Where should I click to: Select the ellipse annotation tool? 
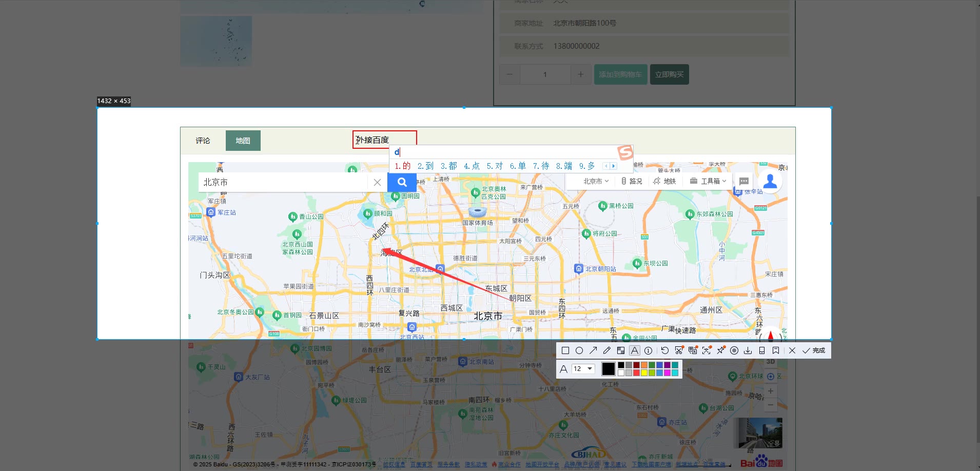coord(579,350)
